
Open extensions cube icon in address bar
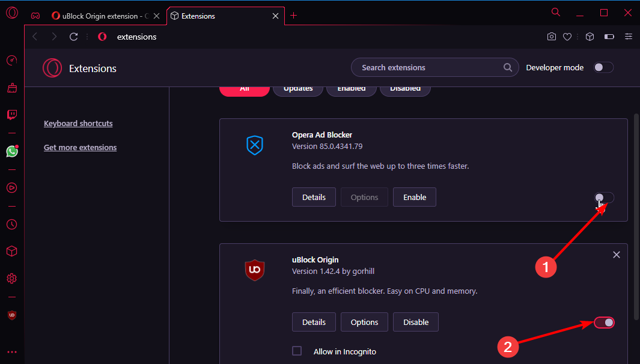point(590,37)
